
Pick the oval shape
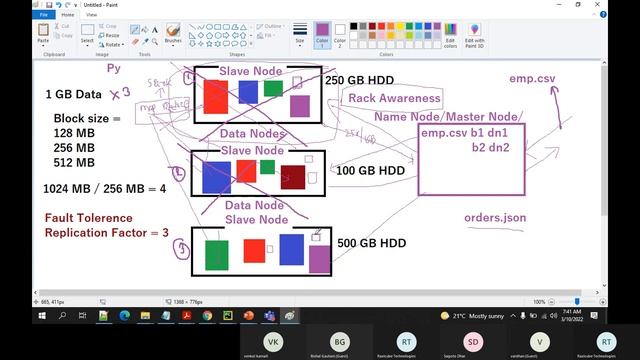209,27
